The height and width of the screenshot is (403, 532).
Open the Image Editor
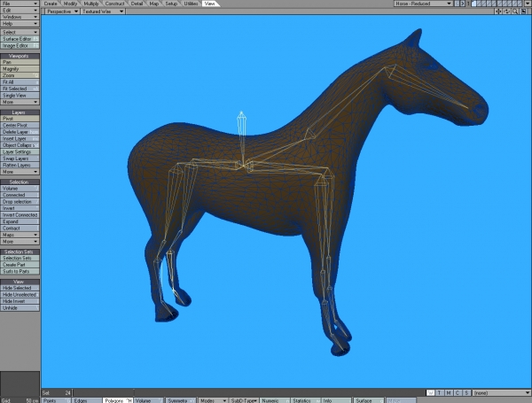tap(20, 46)
